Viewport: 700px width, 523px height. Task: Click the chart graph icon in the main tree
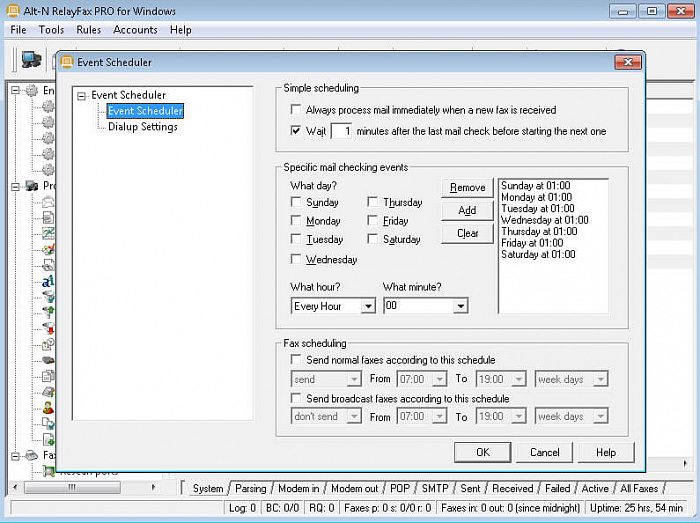(48, 232)
